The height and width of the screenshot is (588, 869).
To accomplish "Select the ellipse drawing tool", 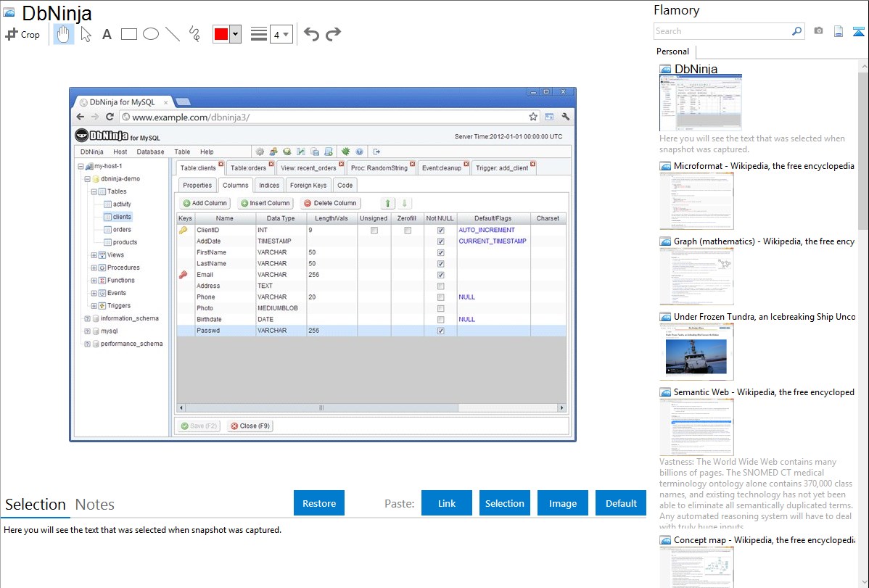I will pos(151,34).
